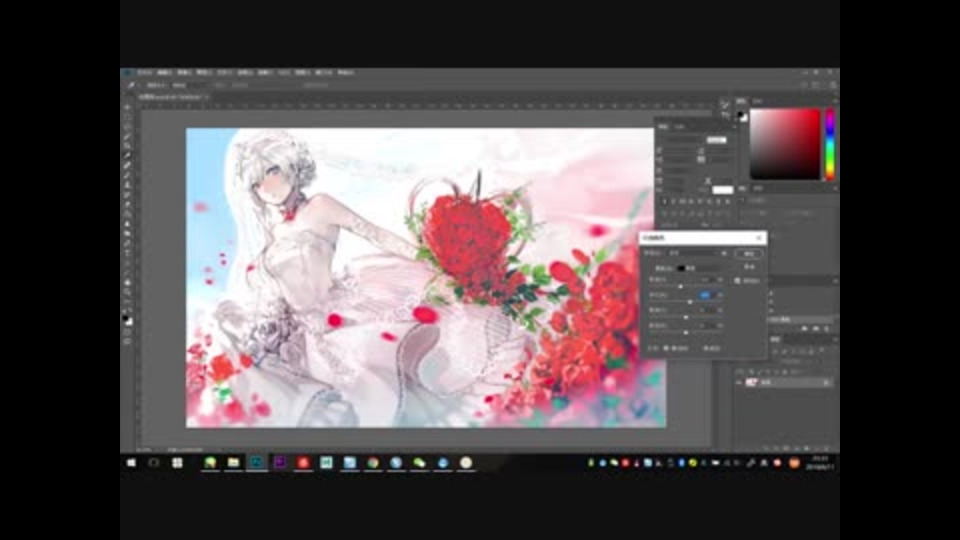Select the Horizontal Type tool
The image size is (960, 540).
tap(127, 253)
